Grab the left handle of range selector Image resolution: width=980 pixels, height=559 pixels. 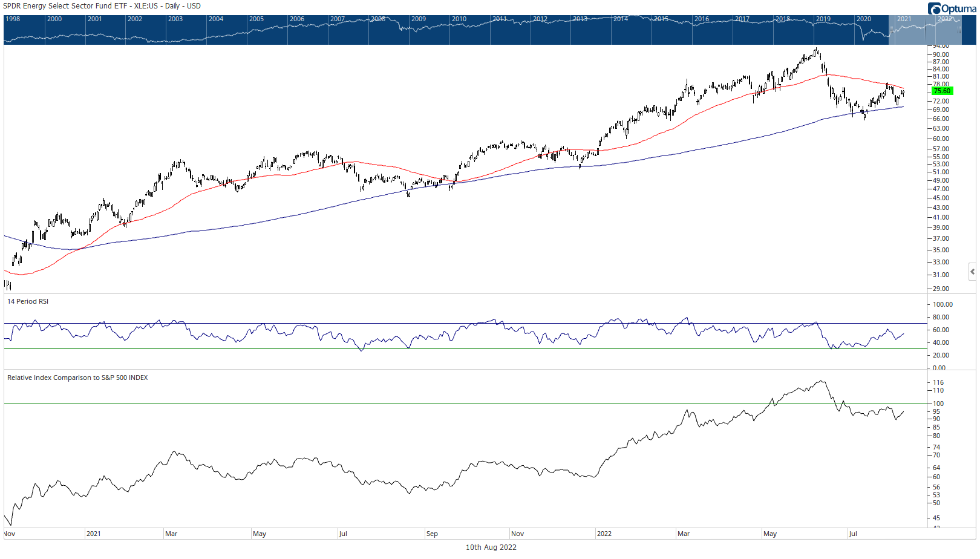coord(891,30)
